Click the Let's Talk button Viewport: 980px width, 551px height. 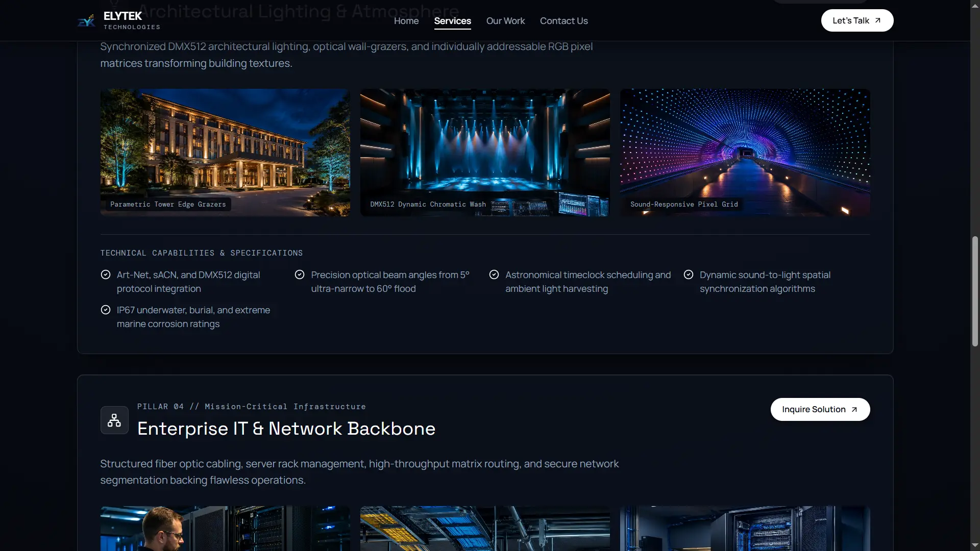click(857, 20)
